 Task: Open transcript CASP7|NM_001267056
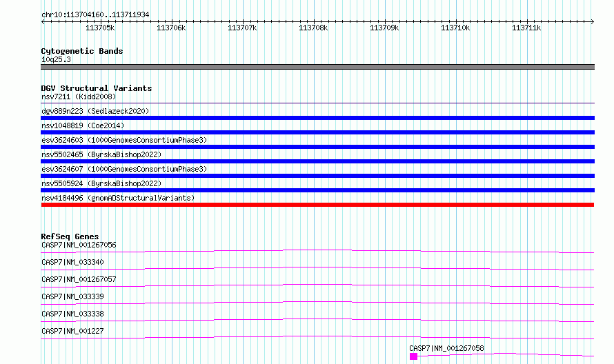coord(79,245)
